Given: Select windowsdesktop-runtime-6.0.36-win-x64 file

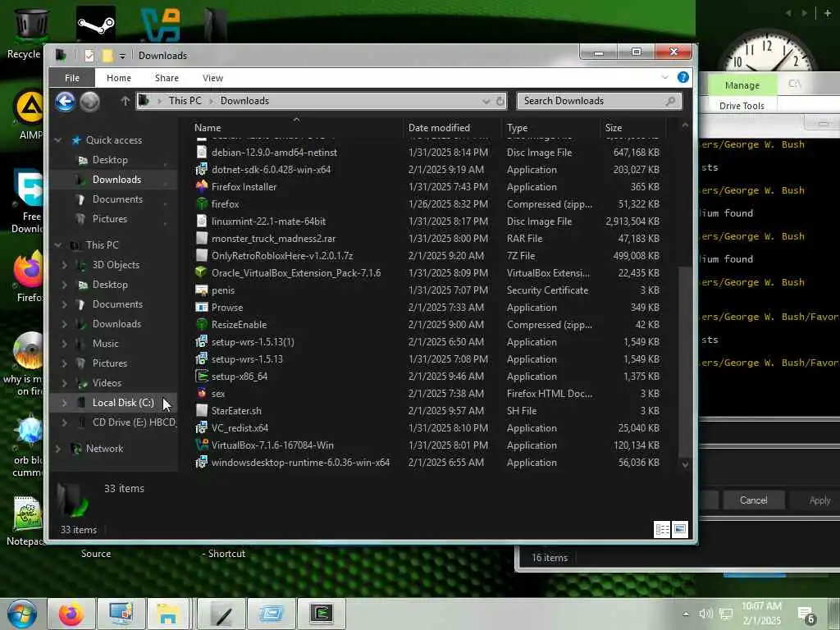Looking at the screenshot, I should click(x=300, y=463).
